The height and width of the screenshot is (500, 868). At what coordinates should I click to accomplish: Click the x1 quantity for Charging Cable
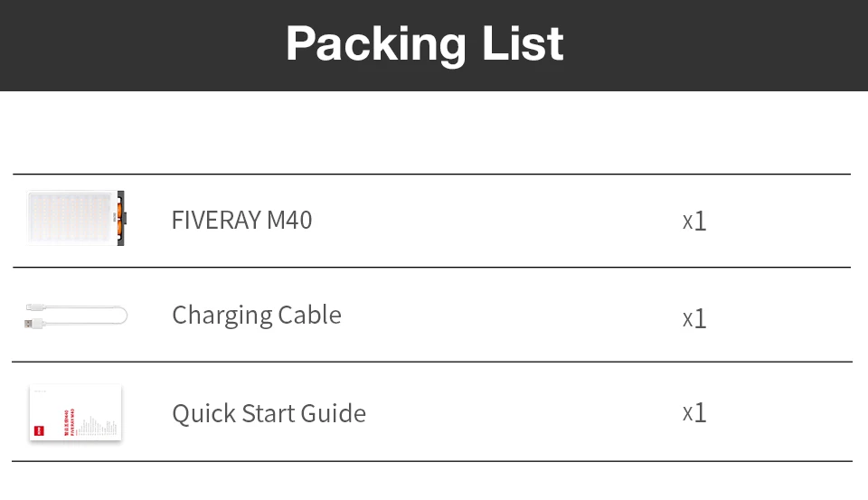[x=694, y=317]
